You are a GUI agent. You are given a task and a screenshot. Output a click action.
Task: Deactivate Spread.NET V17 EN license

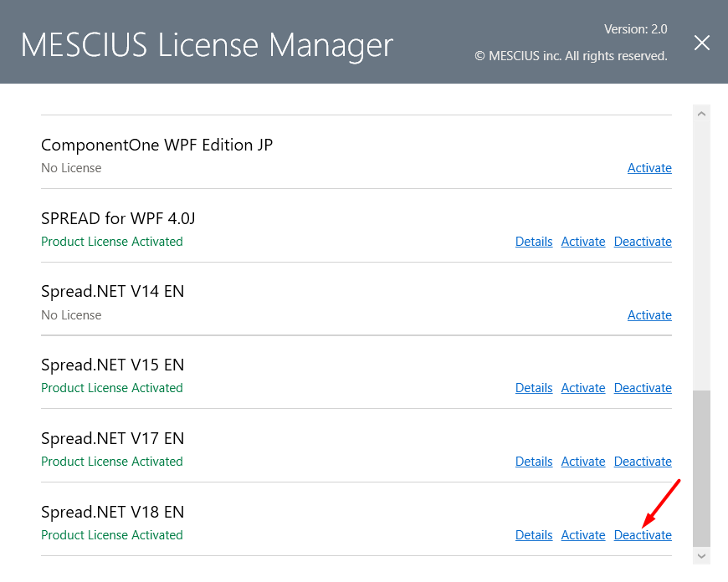(x=643, y=462)
